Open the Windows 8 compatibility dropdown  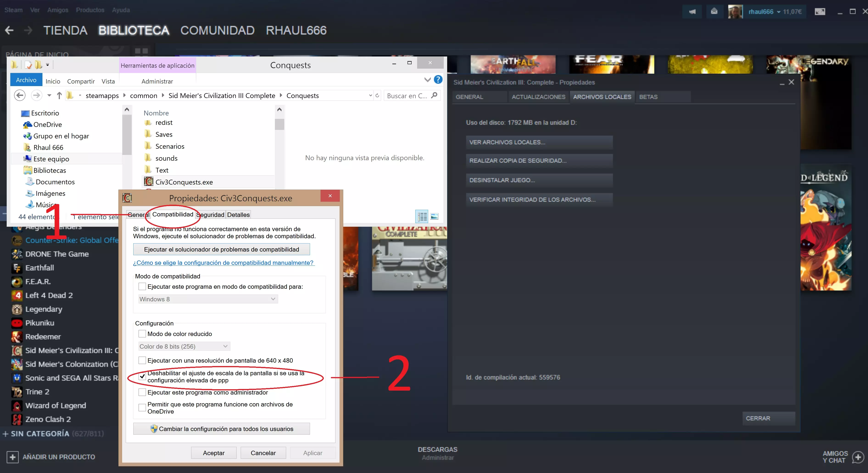point(208,299)
